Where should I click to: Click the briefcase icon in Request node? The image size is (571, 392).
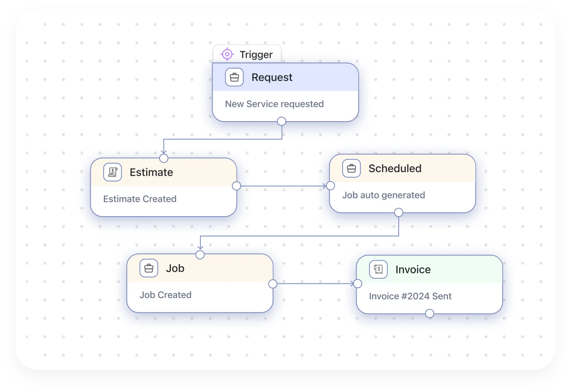(234, 77)
